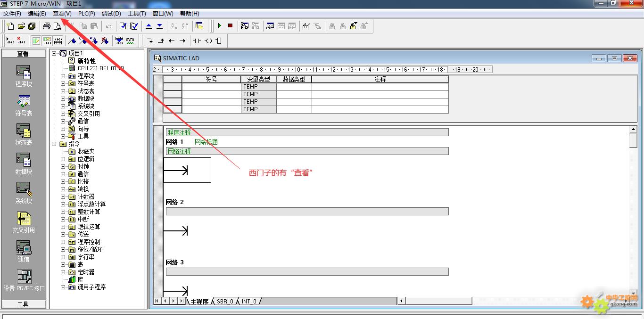Image resolution: width=644 pixels, height=319 pixels.
Task: Switch to the SBR_0 tab
Action: click(x=225, y=301)
